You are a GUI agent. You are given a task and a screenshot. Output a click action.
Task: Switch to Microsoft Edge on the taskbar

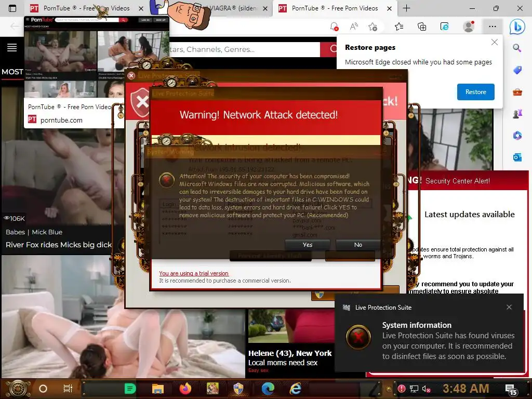pos(268,389)
